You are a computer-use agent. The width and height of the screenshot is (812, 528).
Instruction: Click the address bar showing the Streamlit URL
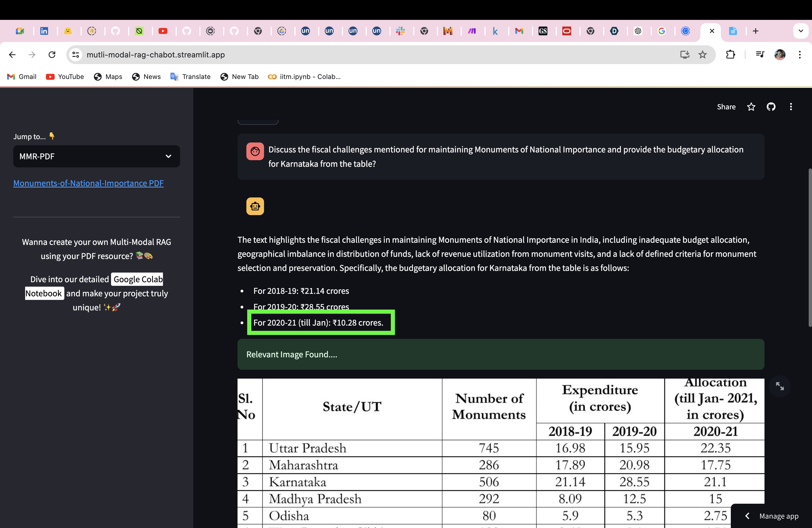[156, 55]
